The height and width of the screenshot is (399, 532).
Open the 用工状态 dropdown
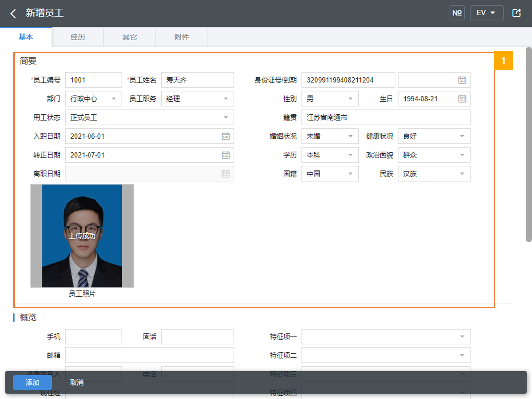click(x=149, y=117)
